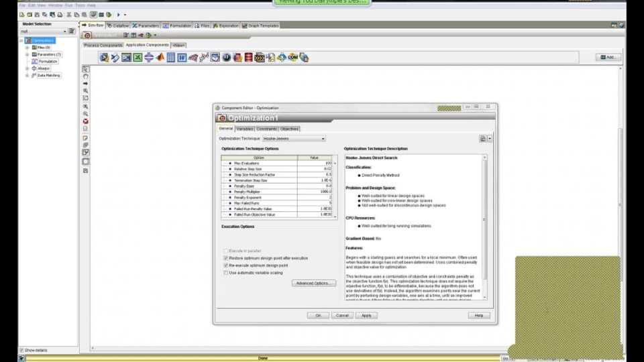Toggle Execute in parallel checkbox

pyautogui.click(x=225, y=251)
